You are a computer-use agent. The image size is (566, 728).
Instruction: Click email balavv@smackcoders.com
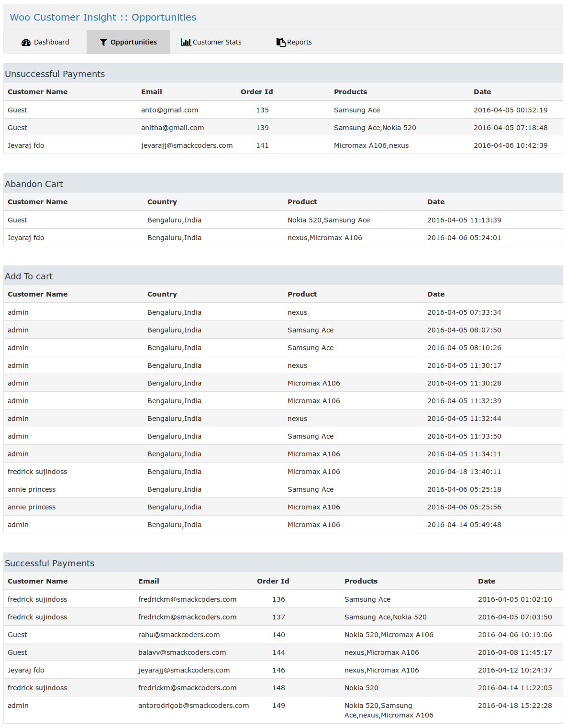(x=182, y=652)
